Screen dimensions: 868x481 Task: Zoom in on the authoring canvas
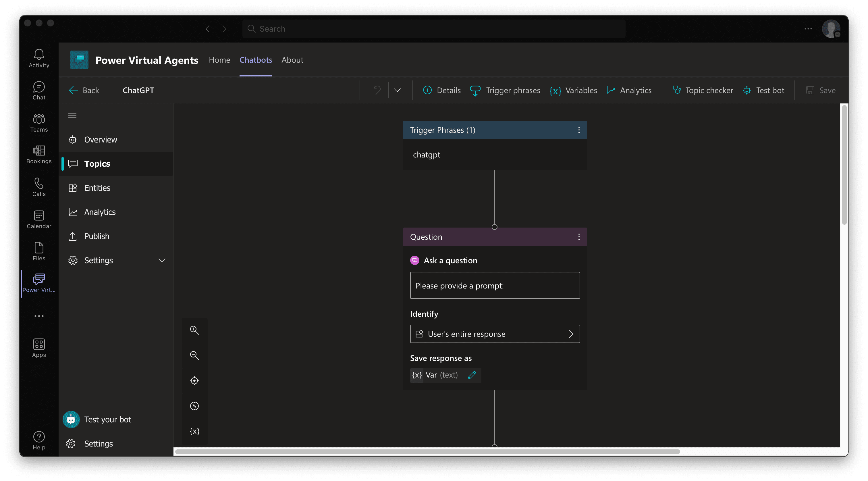pos(194,330)
